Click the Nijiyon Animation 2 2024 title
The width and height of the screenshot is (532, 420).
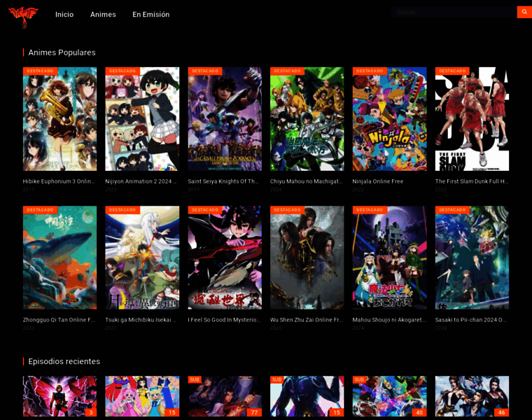pos(141,181)
